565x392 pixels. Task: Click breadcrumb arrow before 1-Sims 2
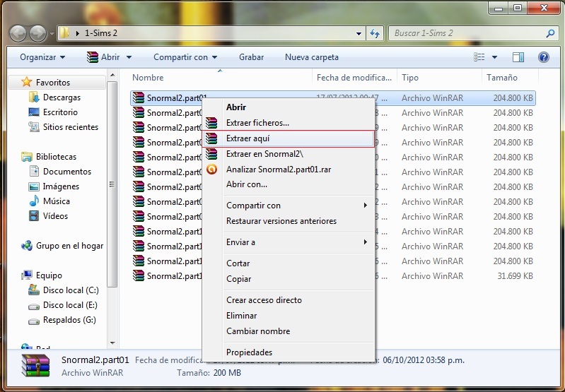78,33
